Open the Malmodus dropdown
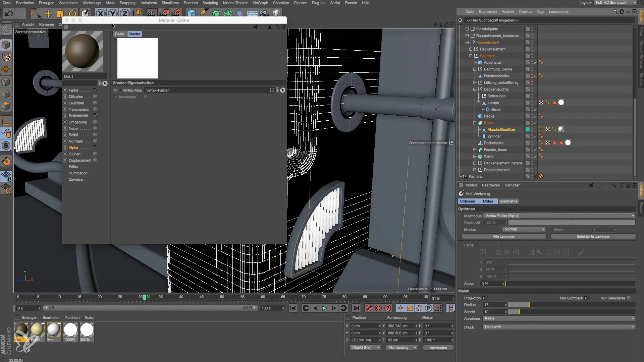644x362 pixels. tap(559, 216)
